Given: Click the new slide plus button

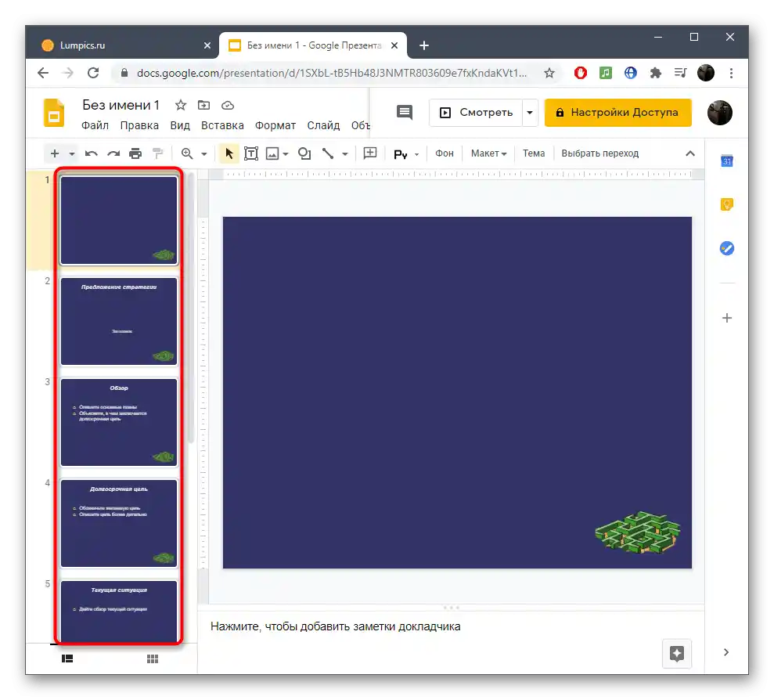Looking at the screenshot, I should pos(55,153).
